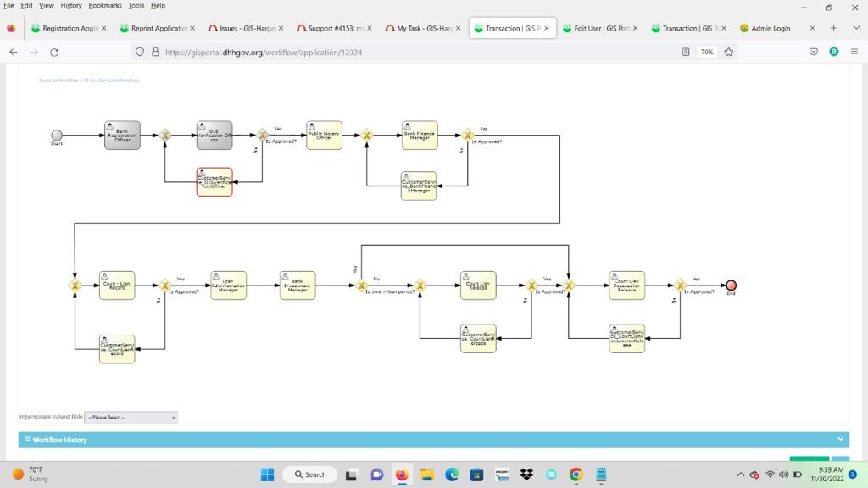Viewport: 868px width, 488px height.
Task: Select GIS Verification Officer task node
Action: [214, 136]
